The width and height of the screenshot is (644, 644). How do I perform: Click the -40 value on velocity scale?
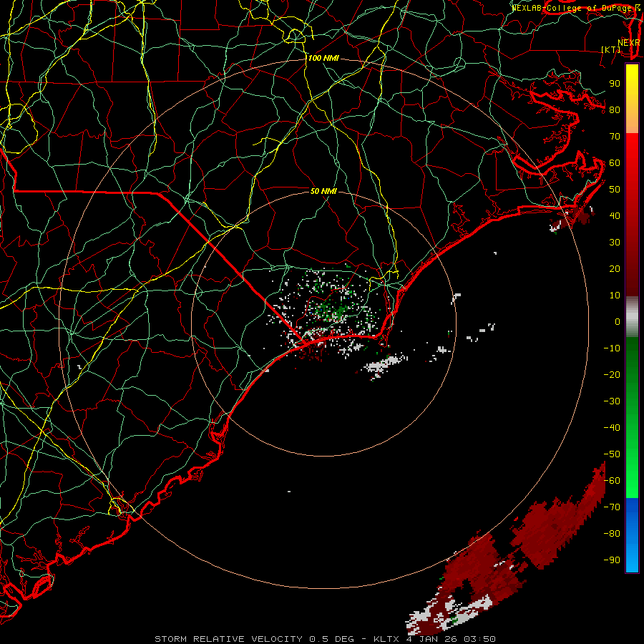[612, 428]
